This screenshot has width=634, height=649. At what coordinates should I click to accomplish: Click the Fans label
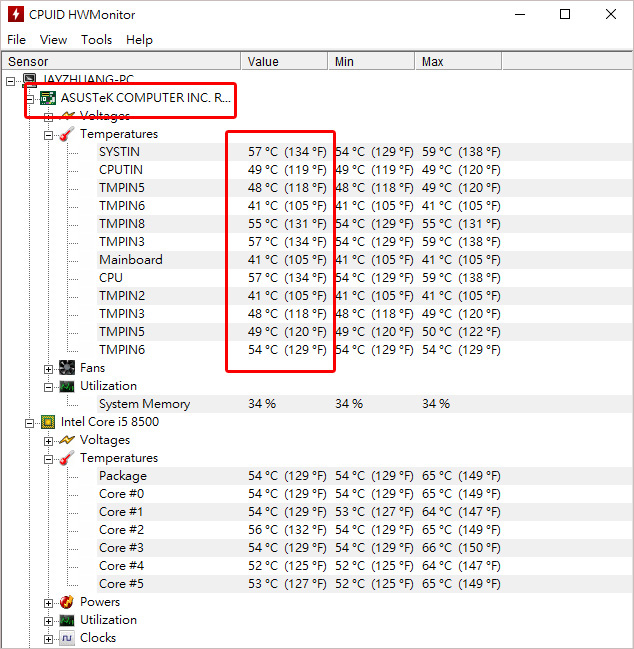pos(92,368)
